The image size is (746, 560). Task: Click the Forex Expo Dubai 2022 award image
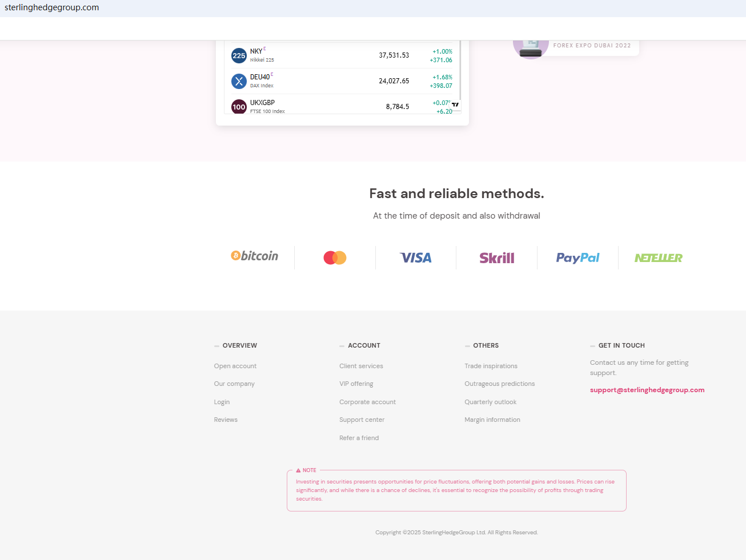click(x=531, y=50)
